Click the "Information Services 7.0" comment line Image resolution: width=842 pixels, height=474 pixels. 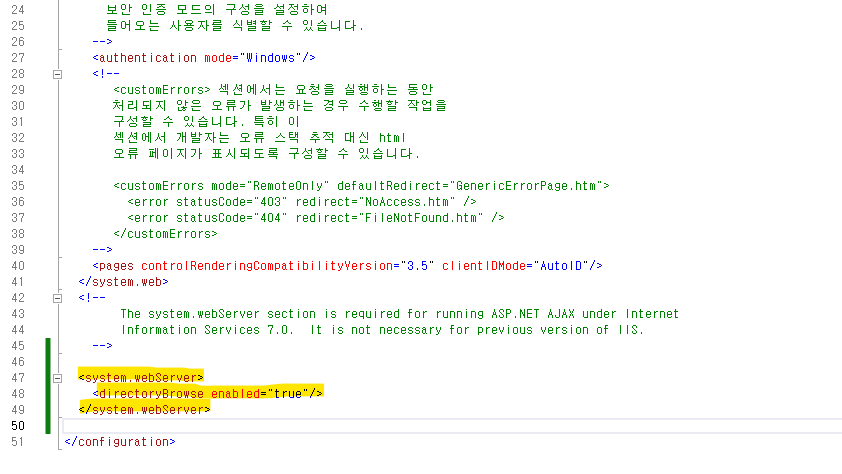pyautogui.click(x=382, y=330)
